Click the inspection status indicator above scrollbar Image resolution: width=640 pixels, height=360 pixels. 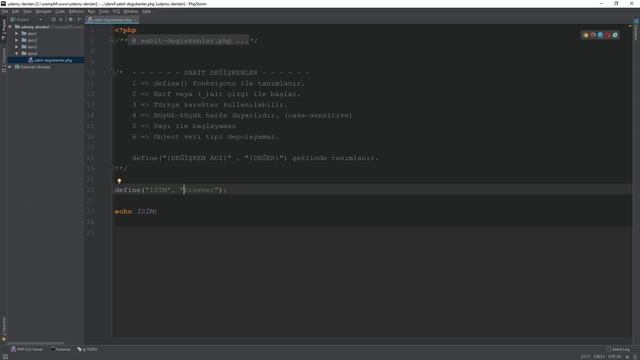point(630,26)
